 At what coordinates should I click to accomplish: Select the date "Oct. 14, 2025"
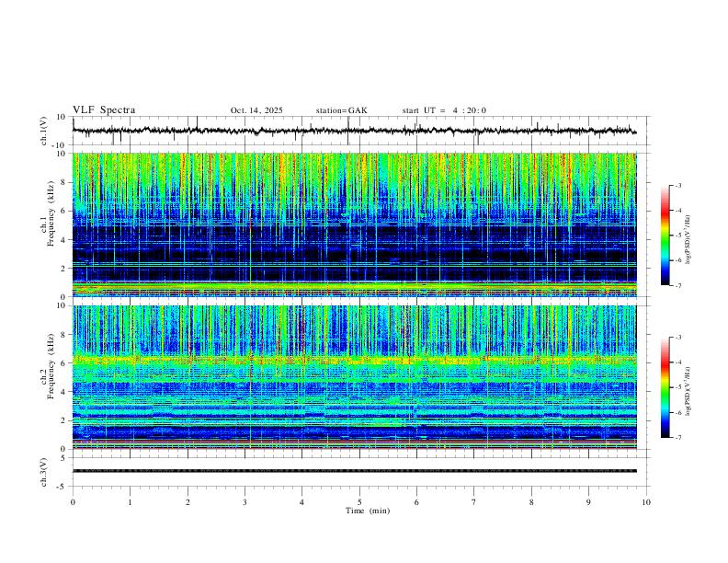(256, 110)
